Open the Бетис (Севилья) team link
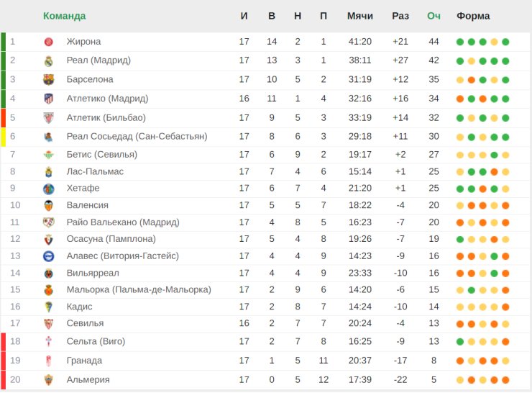This screenshot has height=393, width=532. point(101,154)
